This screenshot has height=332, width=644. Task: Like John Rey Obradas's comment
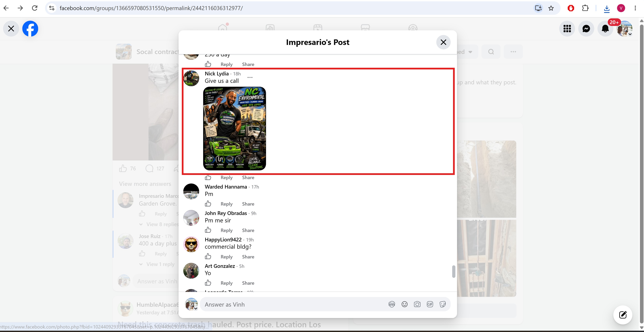click(208, 230)
